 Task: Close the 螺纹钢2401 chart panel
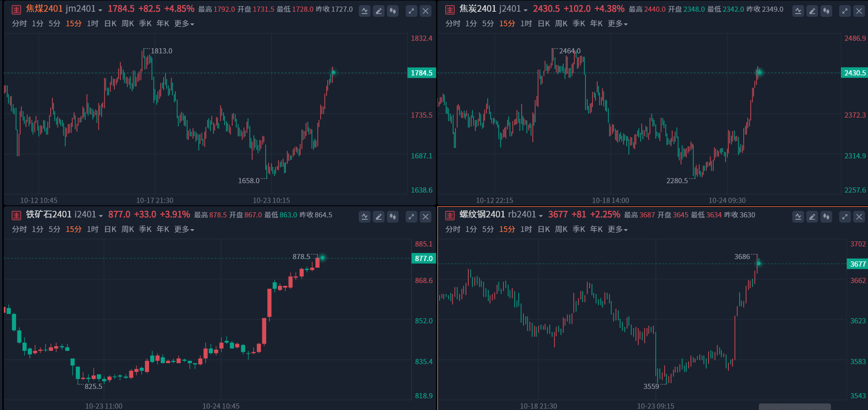point(859,216)
